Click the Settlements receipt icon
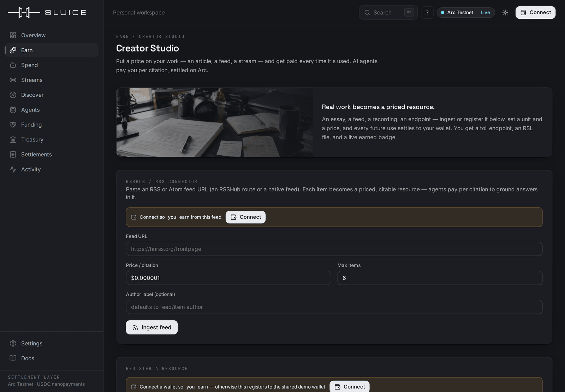The width and height of the screenshot is (565, 392). pos(13,155)
